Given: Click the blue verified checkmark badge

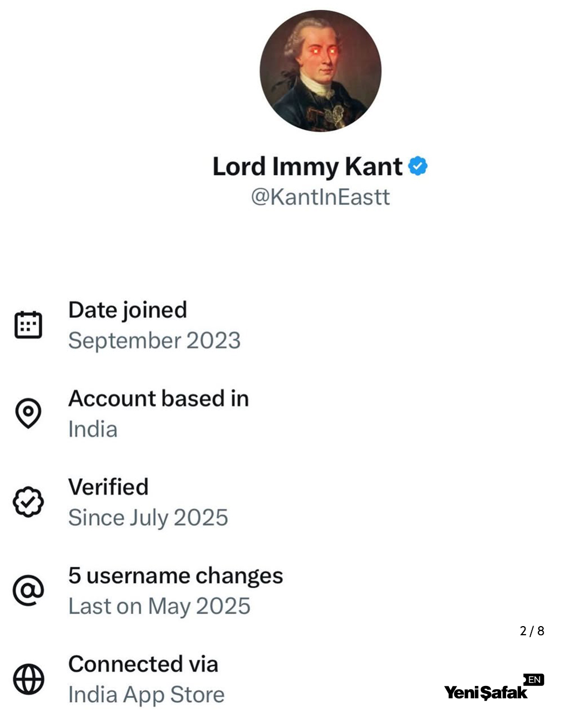Looking at the screenshot, I should (418, 166).
